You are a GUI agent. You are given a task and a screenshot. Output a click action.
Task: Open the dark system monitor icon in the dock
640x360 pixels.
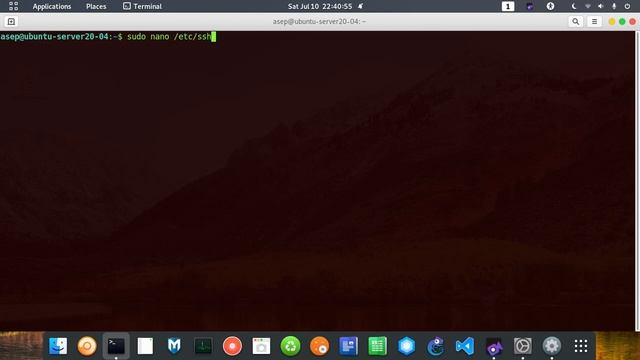pyautogui.click(x=203, y=346)
